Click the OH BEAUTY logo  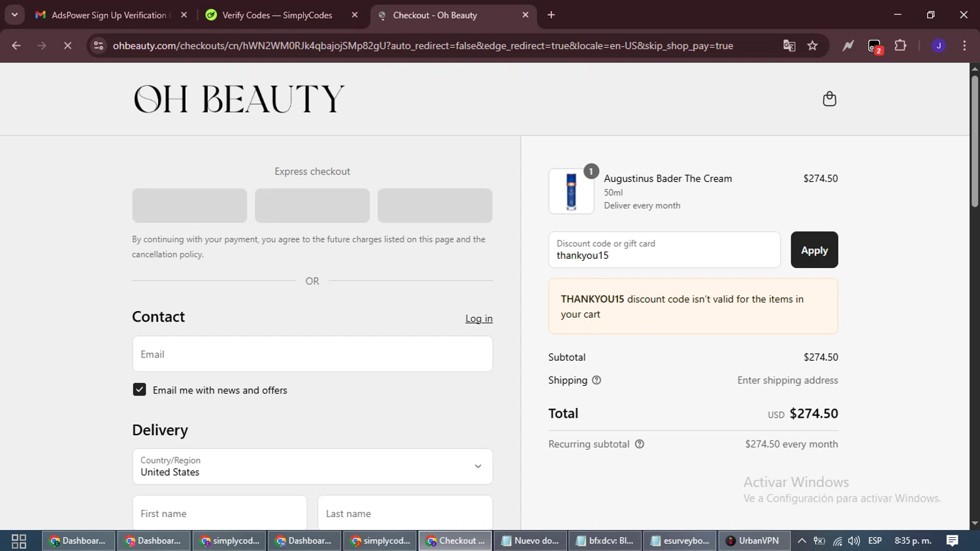[x=239, y=99]
